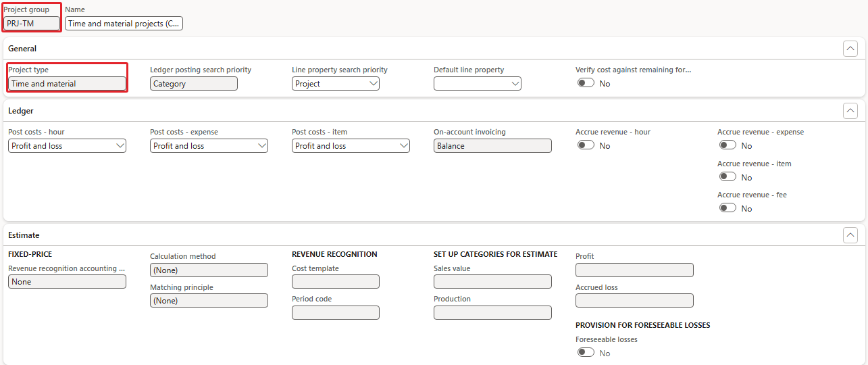Toggle Foreseeable losses switch
The image size is (868, 365).
coord(586,353)
